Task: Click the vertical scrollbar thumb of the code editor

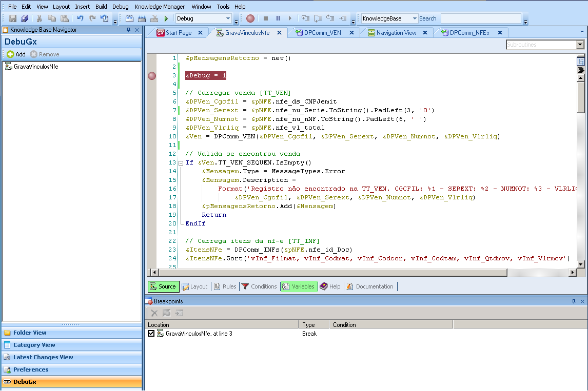Action: pyautogui.click(x=580, y=97)
